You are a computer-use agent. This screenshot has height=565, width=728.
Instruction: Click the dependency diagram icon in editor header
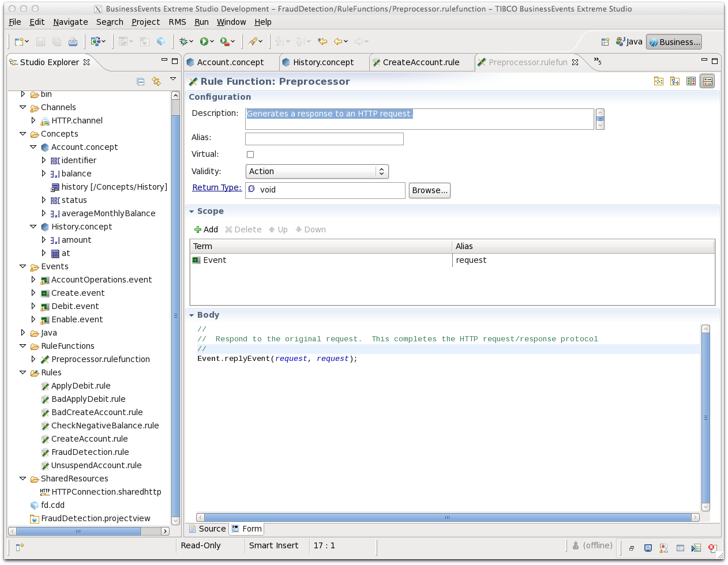[x=659, y=81]
